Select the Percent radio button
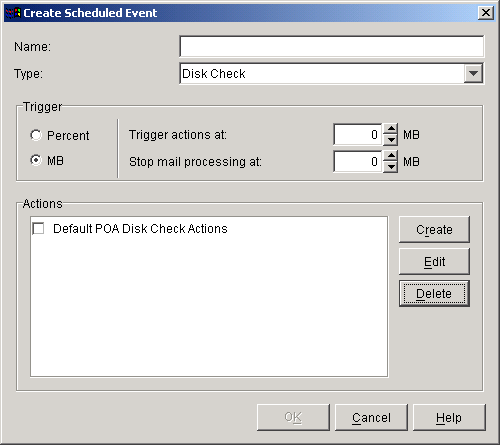The height and width of the screenshot is (445, 500). (36, 135)
